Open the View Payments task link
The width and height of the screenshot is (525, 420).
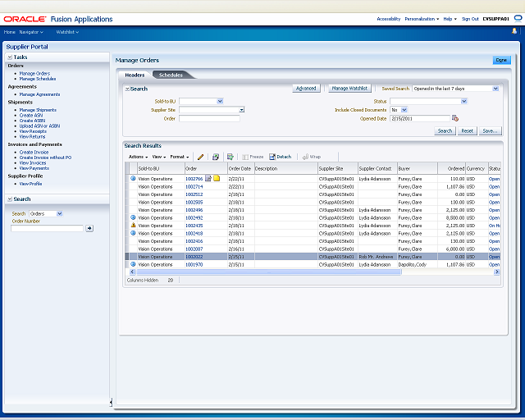(x=34, y=168)
